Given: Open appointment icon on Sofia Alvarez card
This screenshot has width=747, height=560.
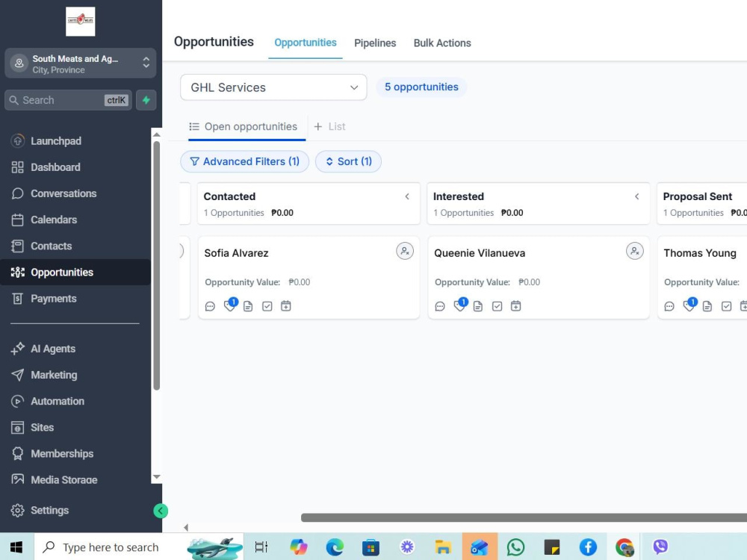Looking at the screenshot, I should coord(286,306).
